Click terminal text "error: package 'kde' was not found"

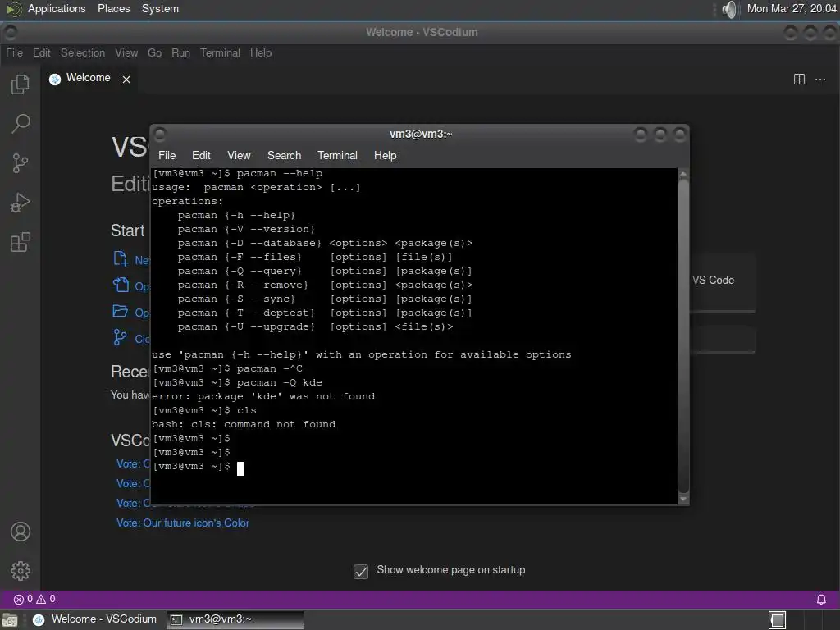click(x=263, y=396)
